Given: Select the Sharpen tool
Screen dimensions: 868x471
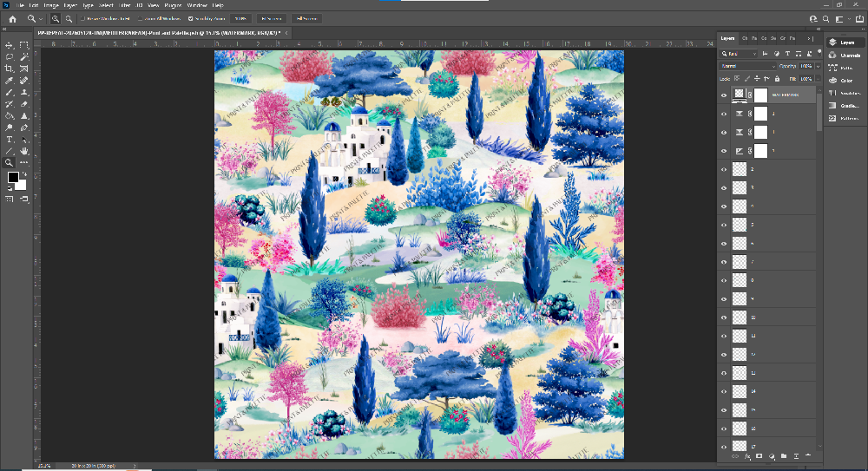Looking at the screenshot, I should (x=23, y=115).
